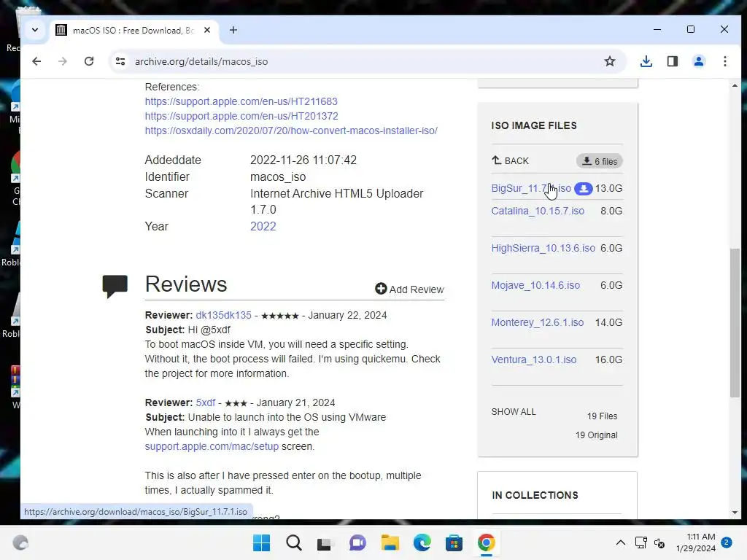Image resolution: width=747 pixels, height=560 pixels.
Task: Open Chrome three-dot menu
Action: [x=724, y=61]
